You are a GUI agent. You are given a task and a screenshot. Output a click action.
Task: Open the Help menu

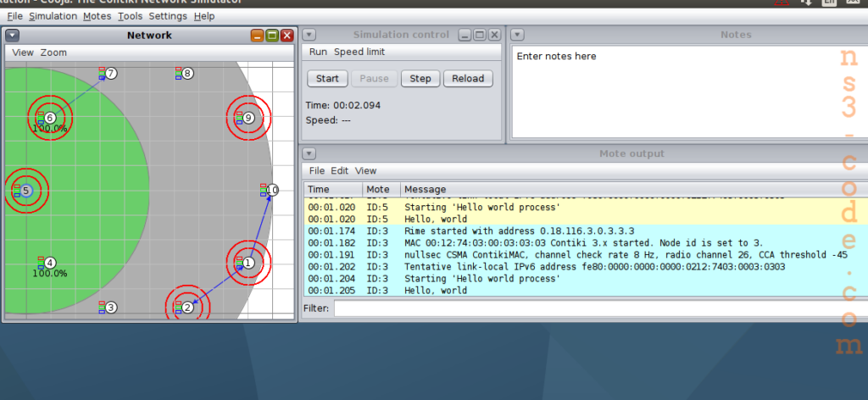tap(204, 16)
